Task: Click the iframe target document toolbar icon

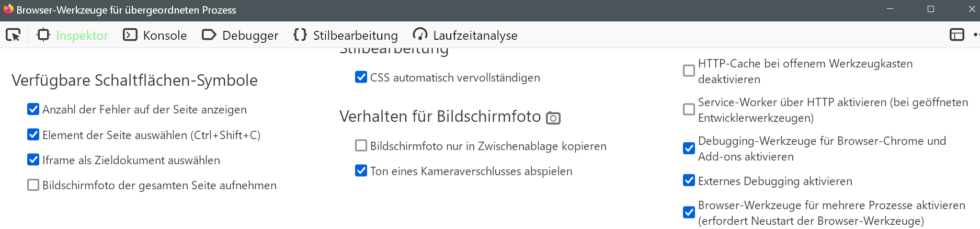Action: pyautogui.click(x=956, y=35)
